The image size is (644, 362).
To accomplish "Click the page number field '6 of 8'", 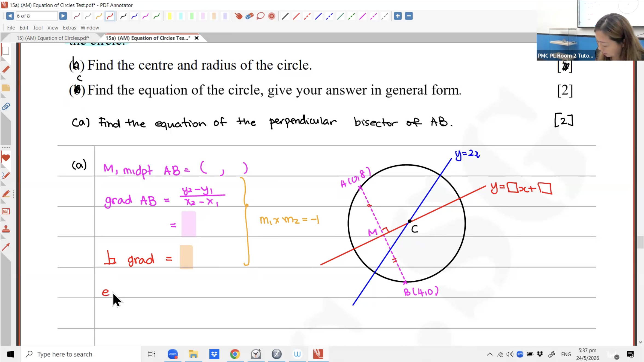I will point(36,16).
